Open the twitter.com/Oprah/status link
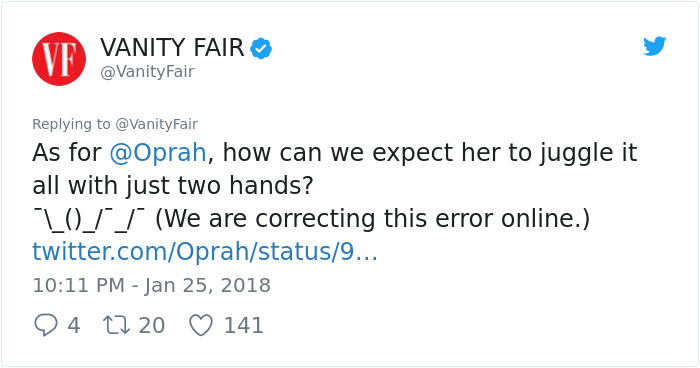This screenshot has height=368, width=700. 205,251
